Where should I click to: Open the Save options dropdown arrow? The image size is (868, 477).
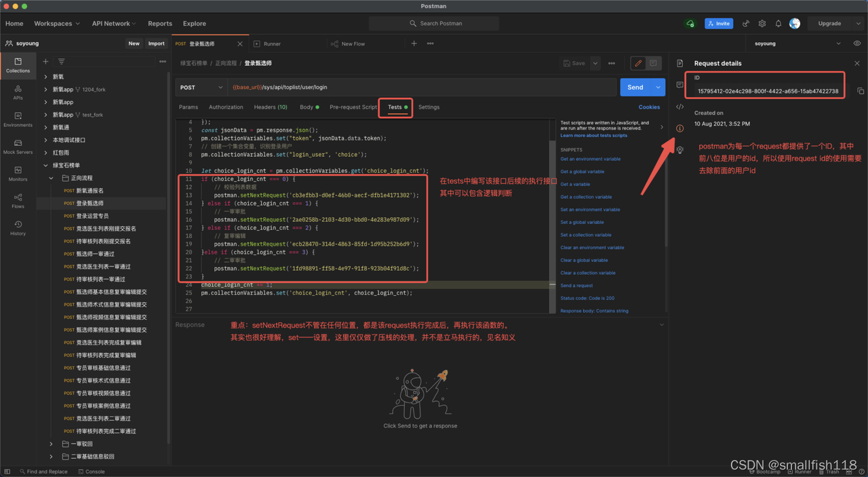click(x=595, y=63)
